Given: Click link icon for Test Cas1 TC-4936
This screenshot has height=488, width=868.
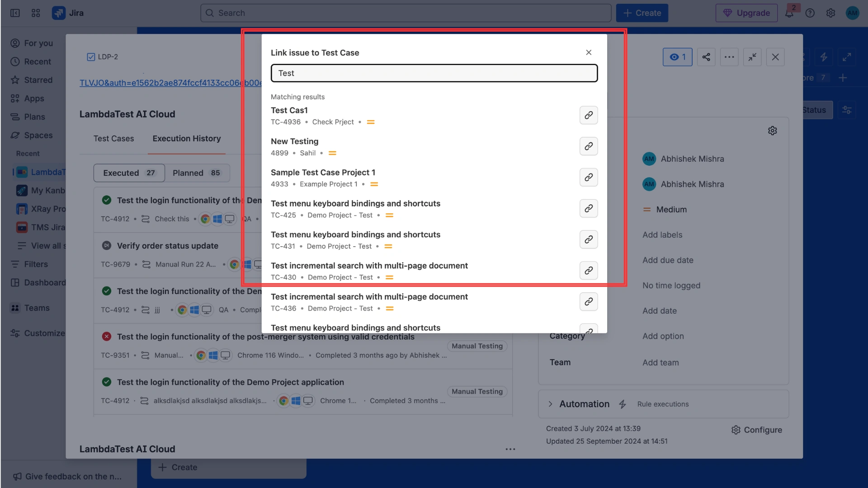Looking at the screenshot, I should [x=588, y=115].
